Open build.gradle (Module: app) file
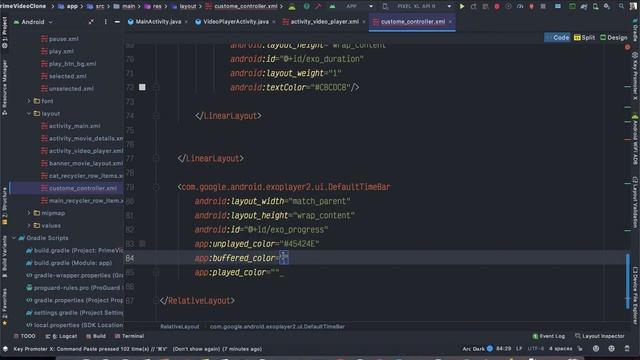 69,263
